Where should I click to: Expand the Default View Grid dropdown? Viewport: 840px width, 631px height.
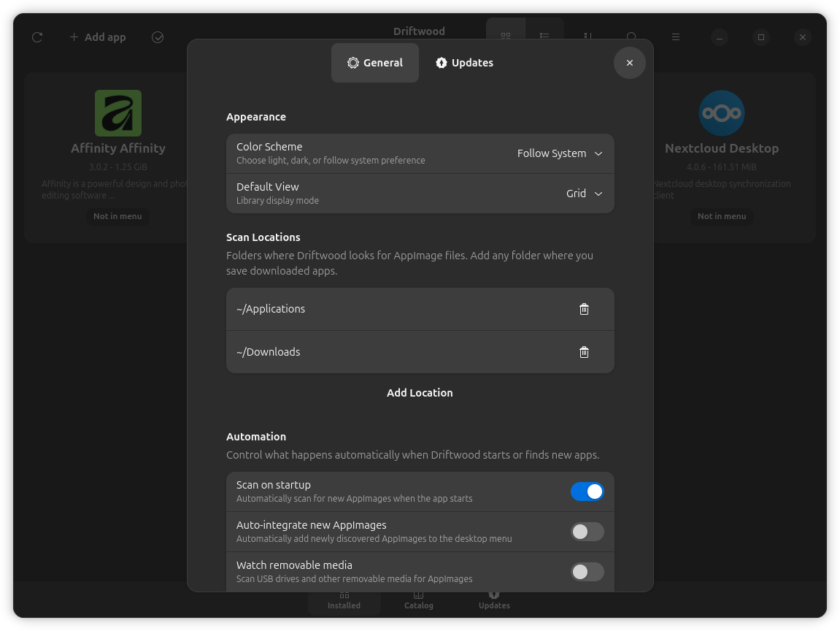[x=584, y=194]
